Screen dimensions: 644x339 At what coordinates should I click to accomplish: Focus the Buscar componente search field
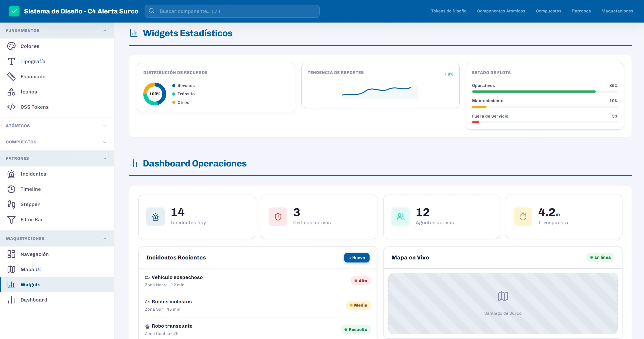[232, 11]
